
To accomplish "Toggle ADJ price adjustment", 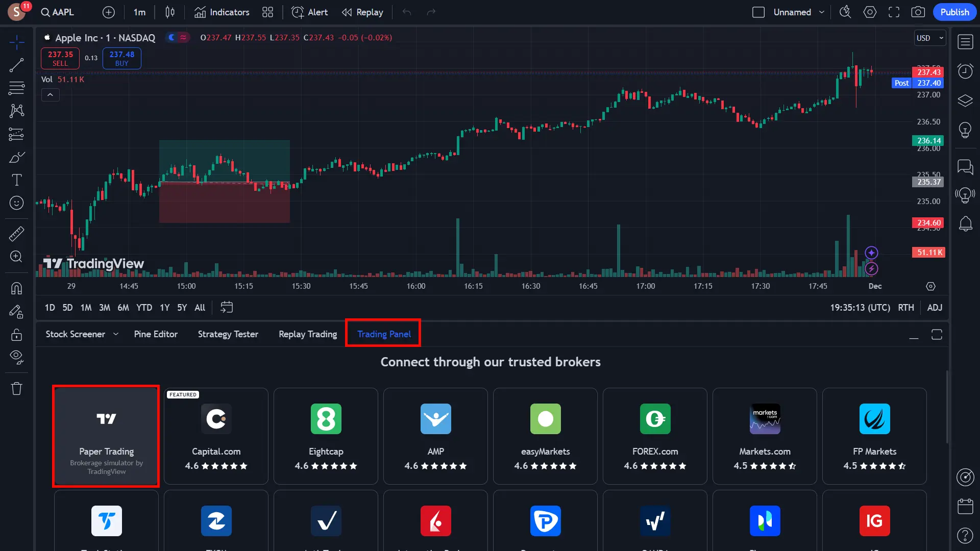I will pyautogui.click(x=935, y=308).
